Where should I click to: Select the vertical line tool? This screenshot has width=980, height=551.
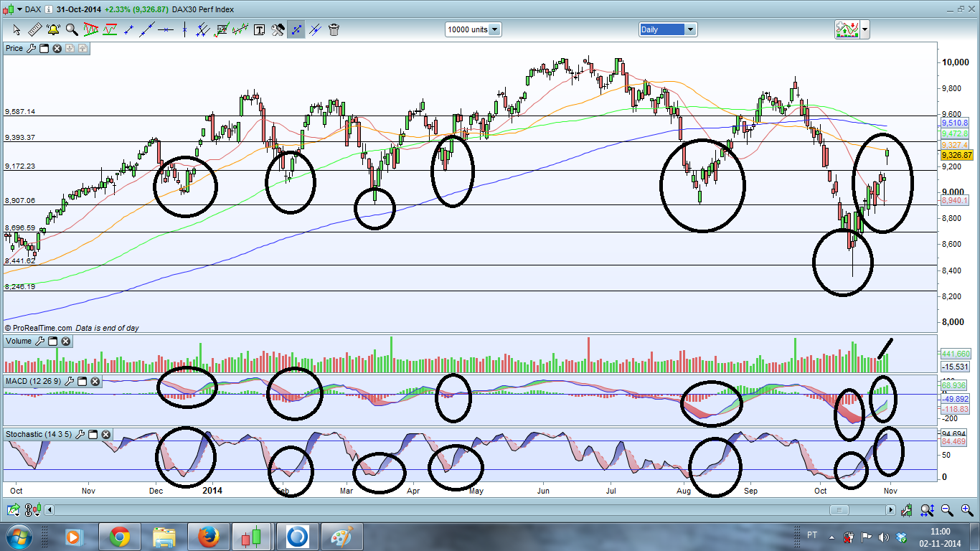click(x=184, y=29)
